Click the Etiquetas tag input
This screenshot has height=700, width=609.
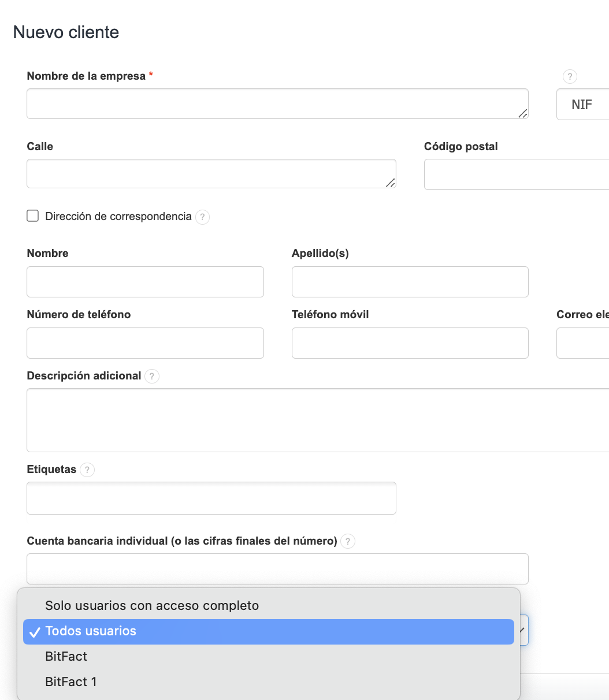coord(211,498)
